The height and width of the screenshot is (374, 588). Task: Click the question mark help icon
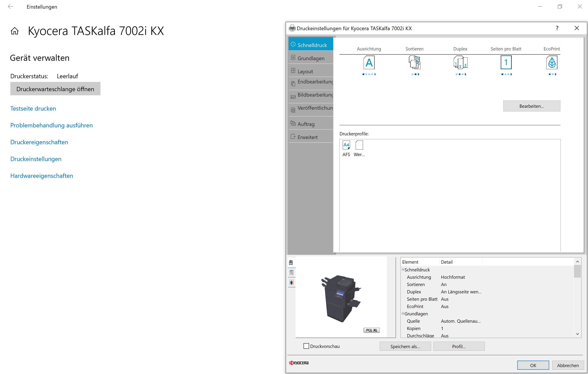(x=557, y=28)
